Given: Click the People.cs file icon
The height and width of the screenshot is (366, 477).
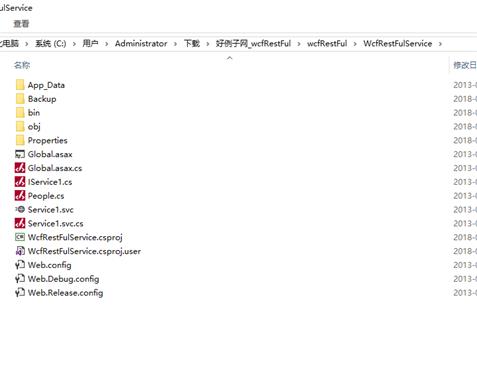Looking at the screenshot, I should 20,195.
